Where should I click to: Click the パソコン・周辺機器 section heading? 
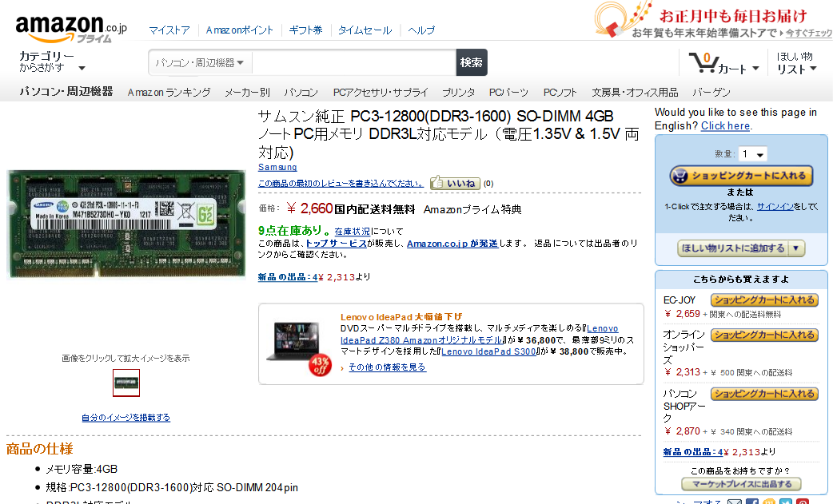(x=66, y=92)
